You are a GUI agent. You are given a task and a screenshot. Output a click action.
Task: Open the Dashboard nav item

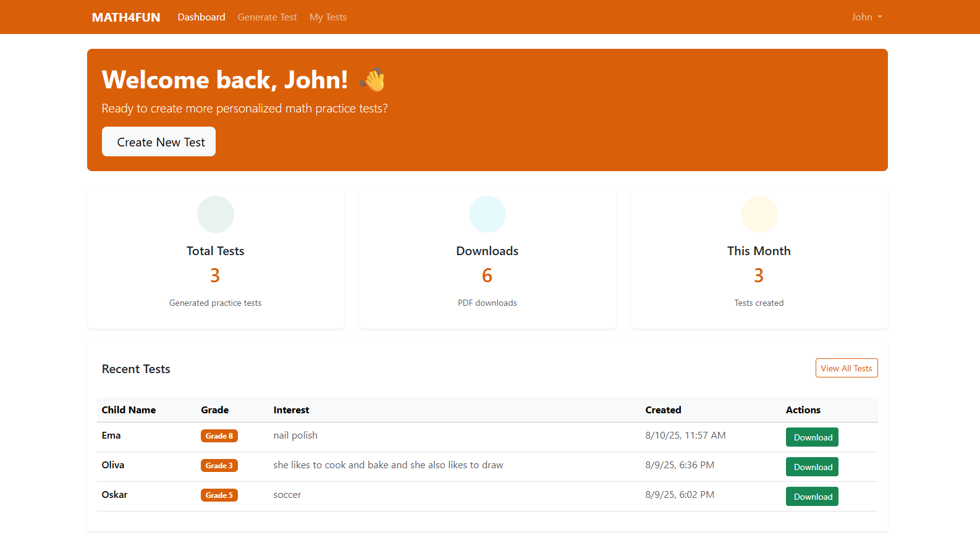click(x=201, y=17)
